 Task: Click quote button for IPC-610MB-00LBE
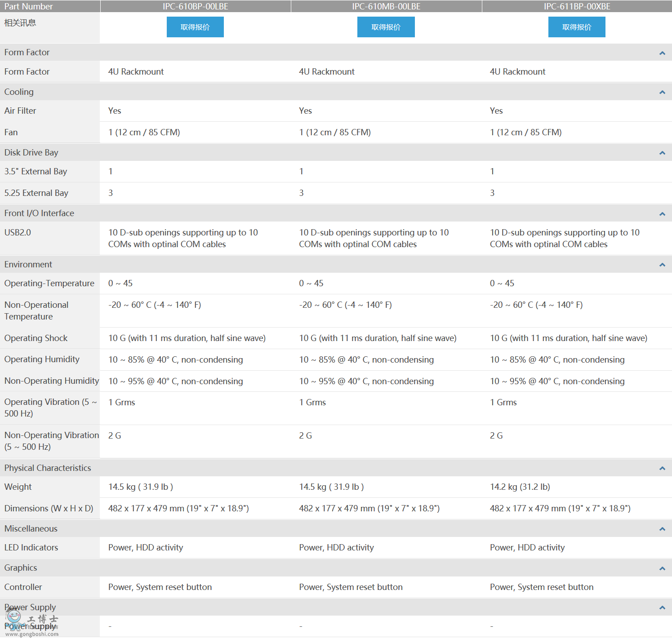tap(386, 27)
